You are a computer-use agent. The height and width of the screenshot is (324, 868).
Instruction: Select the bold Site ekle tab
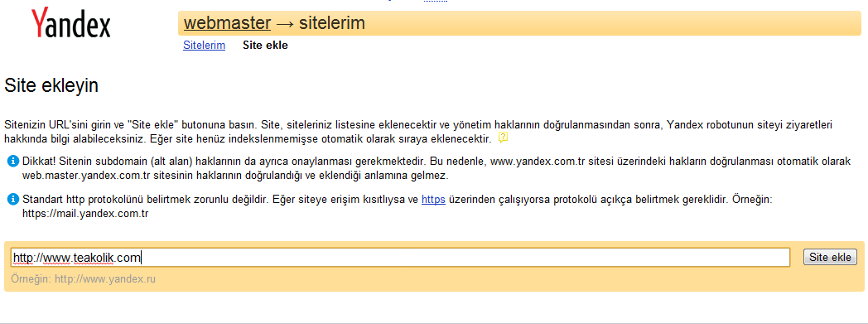click(265, 46)
